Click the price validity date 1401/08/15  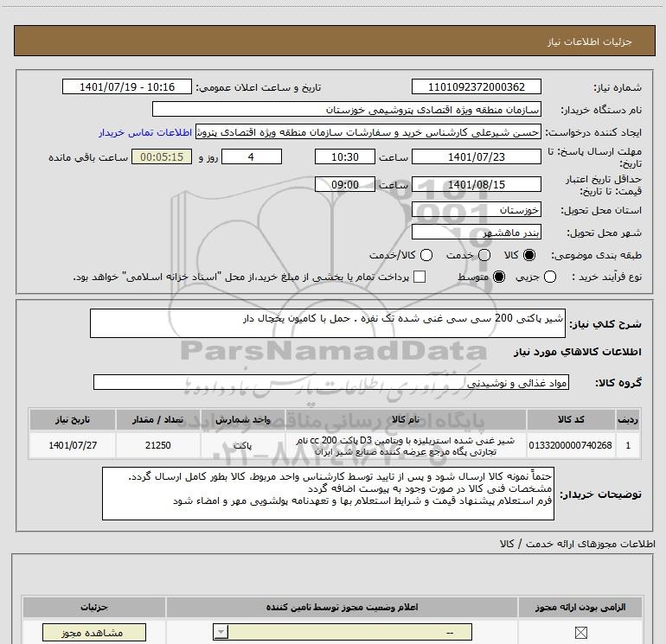[x=476, y=185]
